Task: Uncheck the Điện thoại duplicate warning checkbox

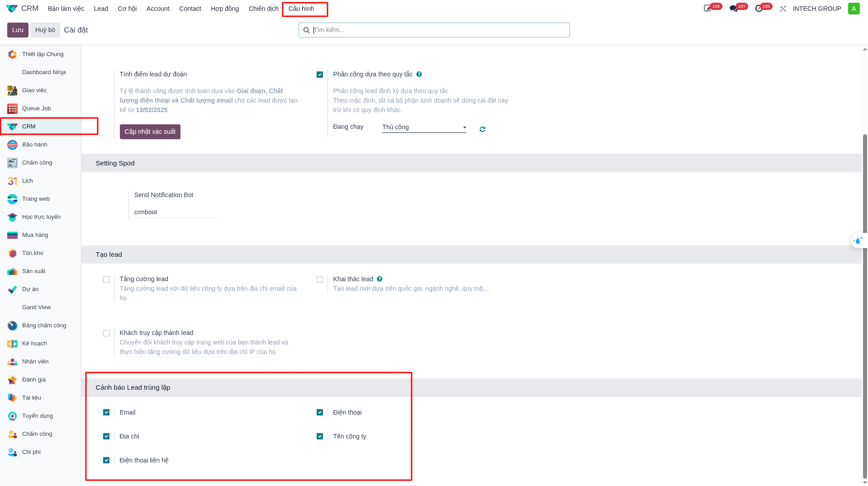Action: tap(320, 412)
